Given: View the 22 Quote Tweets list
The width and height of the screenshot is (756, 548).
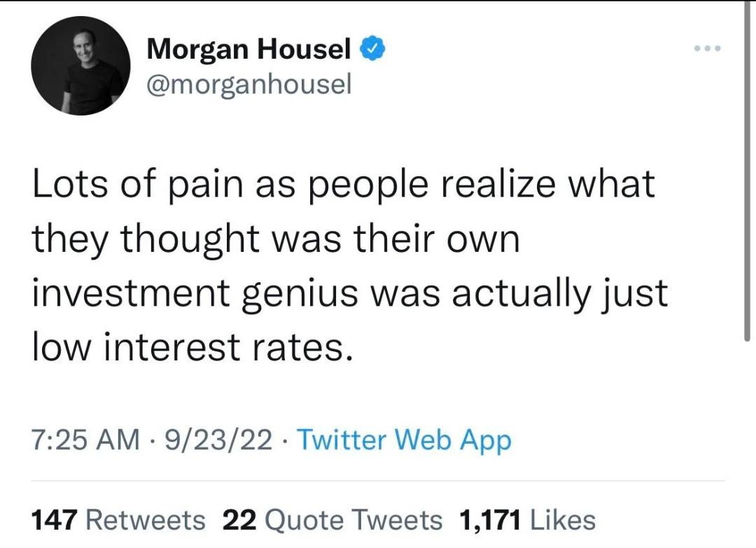Looking at the screenshot, I should [332, 520].
